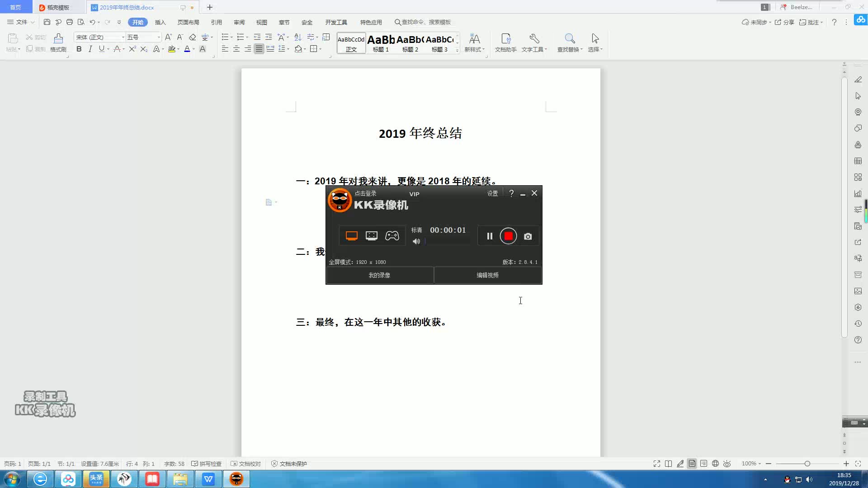Open the 稻壳模板 document tab
The width and height of the screenshot is (868, 488).
58,7
